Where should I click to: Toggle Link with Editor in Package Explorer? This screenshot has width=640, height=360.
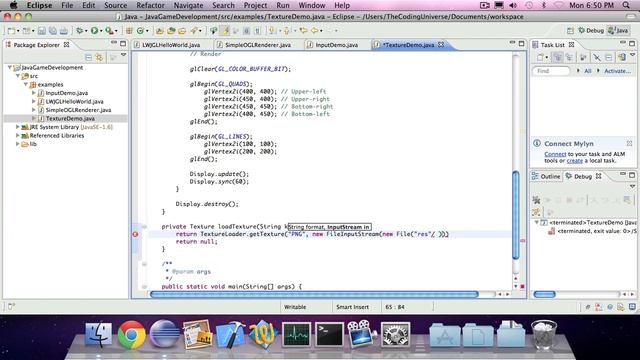coord(99,57)
